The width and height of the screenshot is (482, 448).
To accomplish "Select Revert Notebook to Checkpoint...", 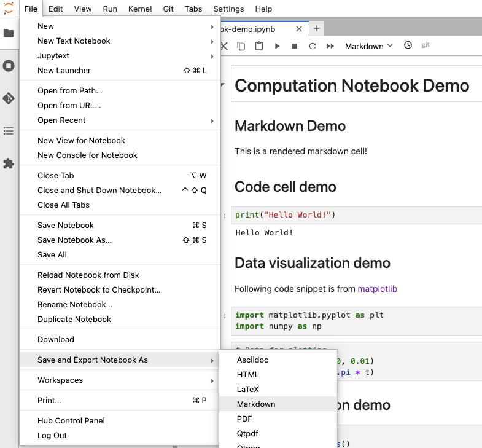I will (120, 290).
